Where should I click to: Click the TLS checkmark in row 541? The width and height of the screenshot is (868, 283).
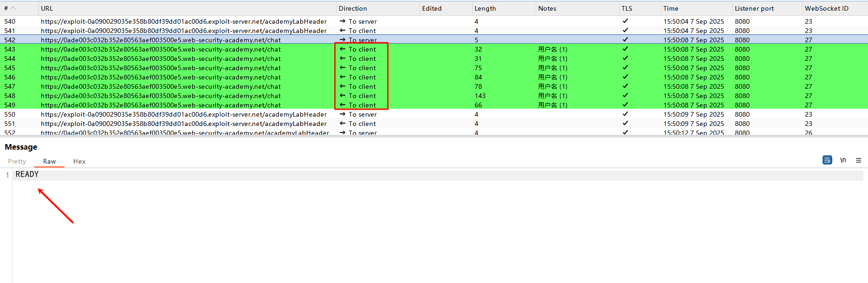[625, 30]
